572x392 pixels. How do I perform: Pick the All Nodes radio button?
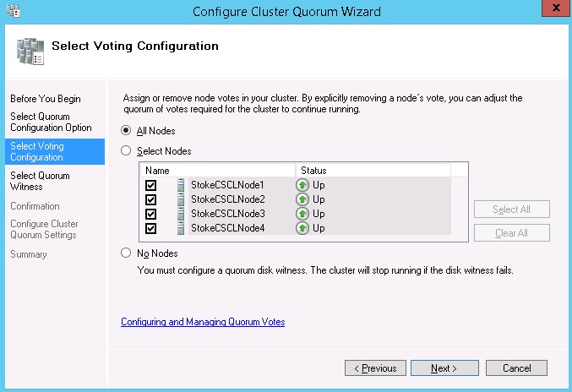coord(127,130)
